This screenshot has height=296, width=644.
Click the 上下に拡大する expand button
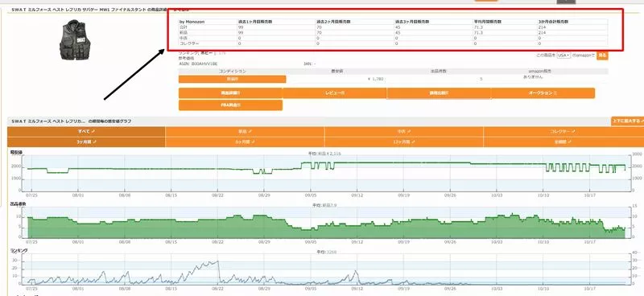click(x=627, y=121)
